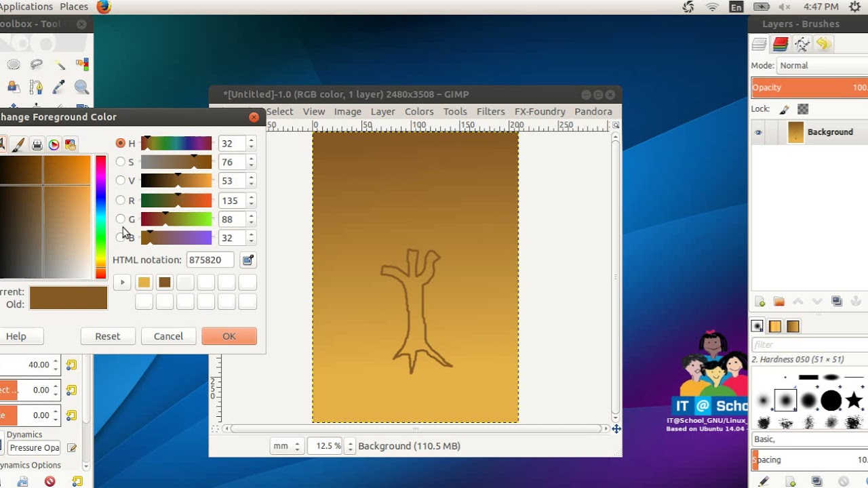Select the Ellipse Select tool in Toolbox
Image resolution: width=868 pixels, height=488 pixels.
tap(13, 65)
